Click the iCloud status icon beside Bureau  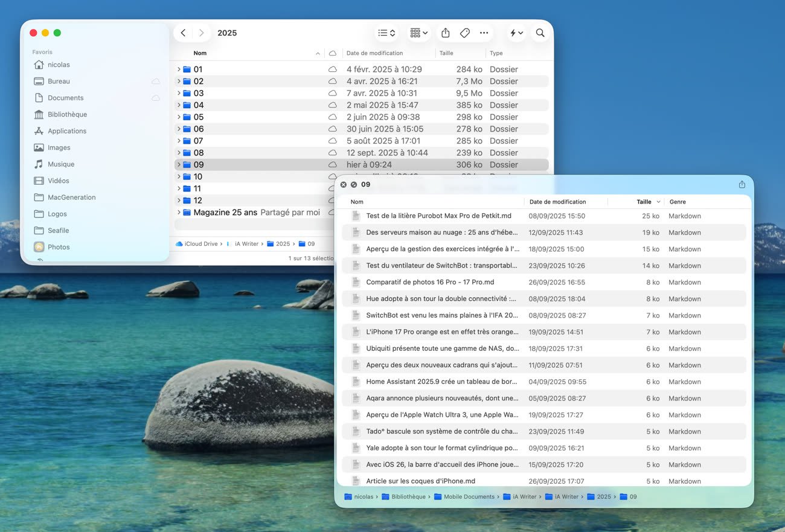coord(156,82)
